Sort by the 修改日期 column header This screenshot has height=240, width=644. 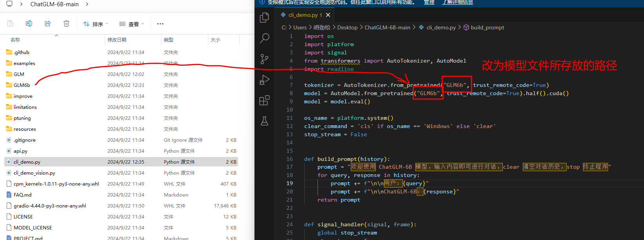tap(117, 40)
